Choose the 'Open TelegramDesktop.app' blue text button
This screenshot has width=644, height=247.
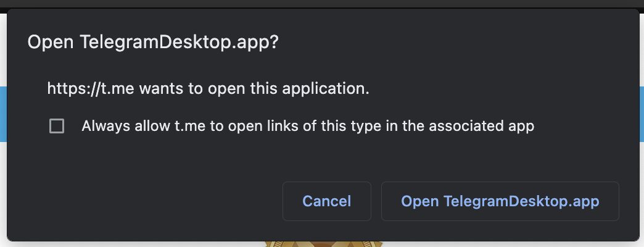(500, 201)
